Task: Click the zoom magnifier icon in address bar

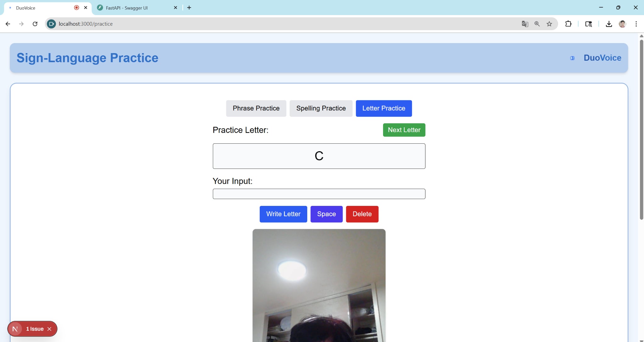Action: click(537, 24)
